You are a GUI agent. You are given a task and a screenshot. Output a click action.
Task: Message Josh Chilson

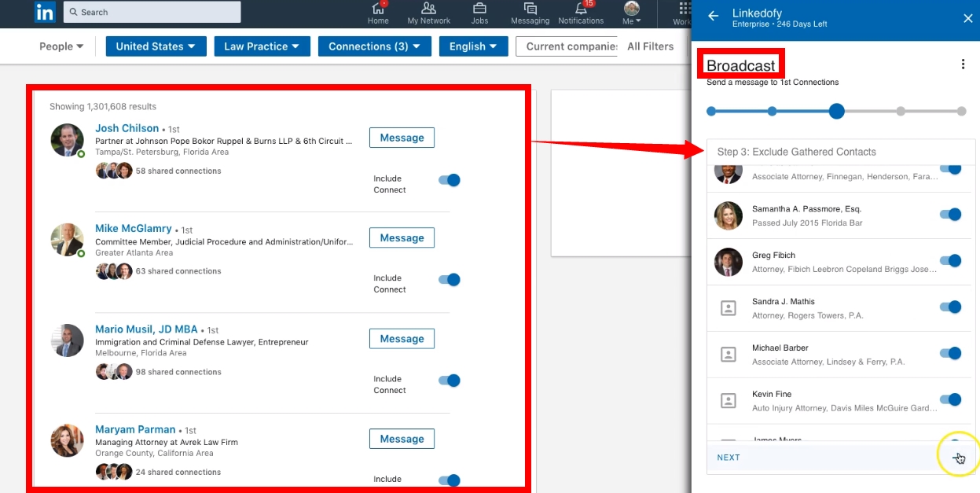tap(402, 138)
